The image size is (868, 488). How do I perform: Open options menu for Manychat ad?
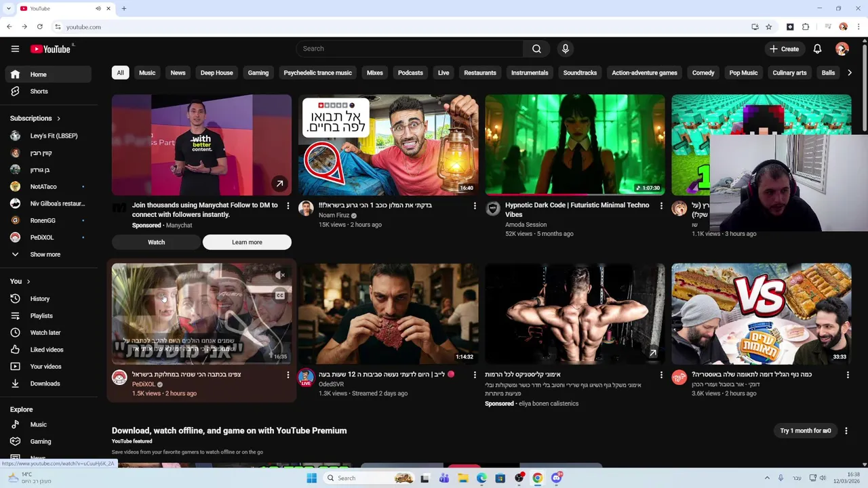(x=288, y=205)
